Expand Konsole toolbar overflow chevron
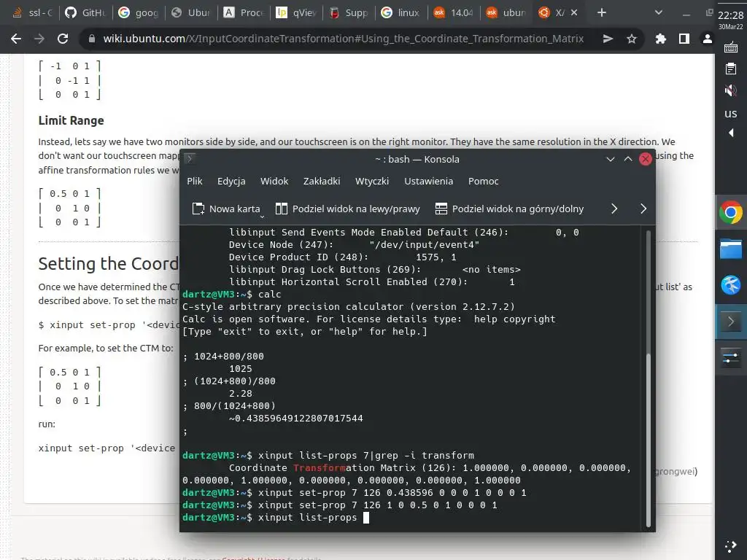The image size is (747, 560). [614, 209]
